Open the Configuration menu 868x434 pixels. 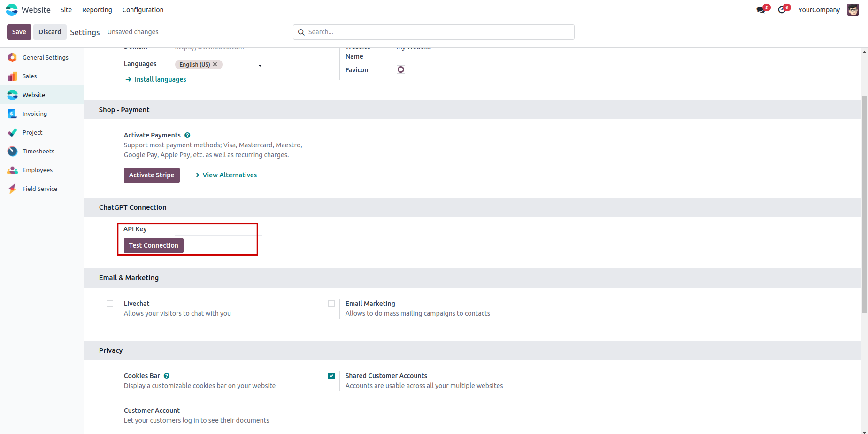pyautogui.click(x=143, y=10)
